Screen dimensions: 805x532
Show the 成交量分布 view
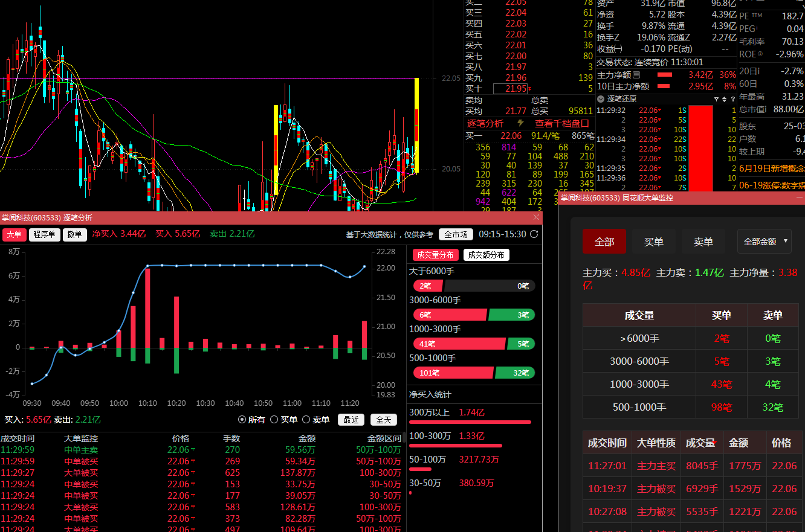point(435,255)
